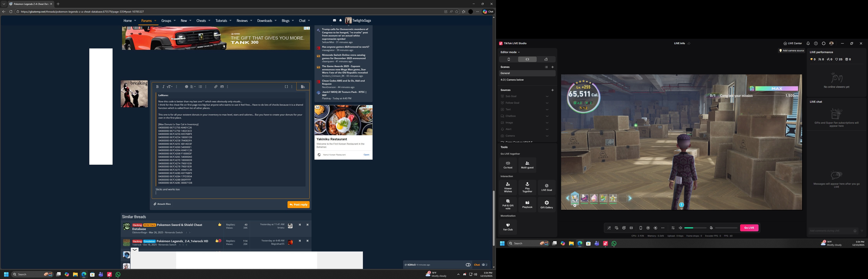Open the New navigation item
Screen dimensions: 868x279
coord(184,21)
